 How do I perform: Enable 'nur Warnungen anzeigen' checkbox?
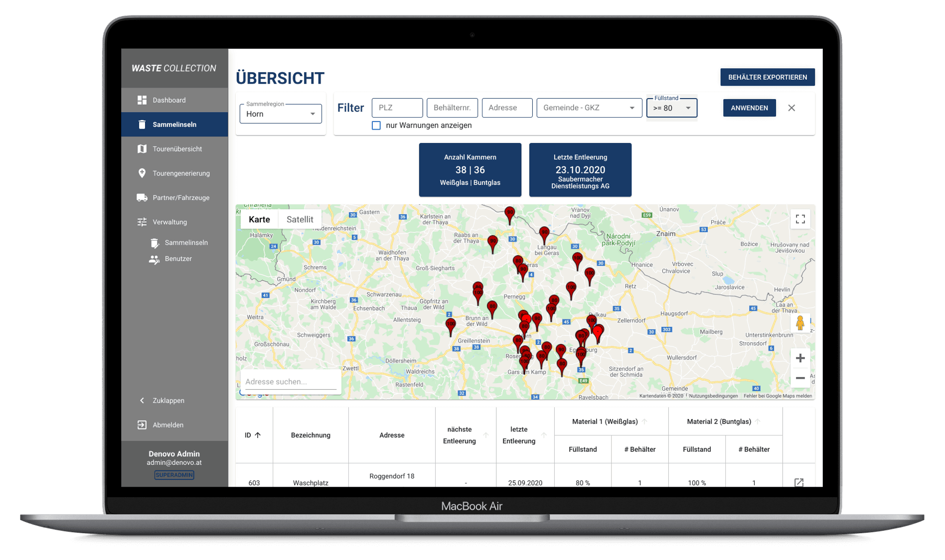376,126
